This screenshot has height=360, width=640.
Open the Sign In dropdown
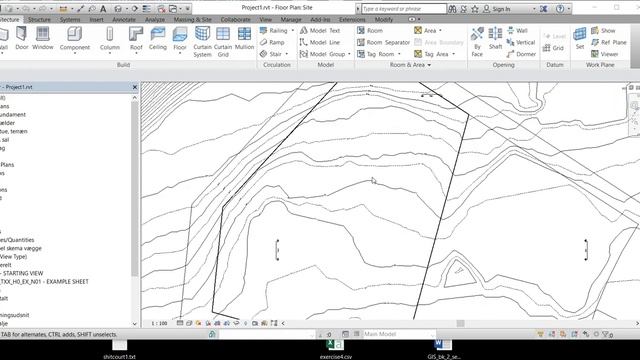(x=534, y=9)
